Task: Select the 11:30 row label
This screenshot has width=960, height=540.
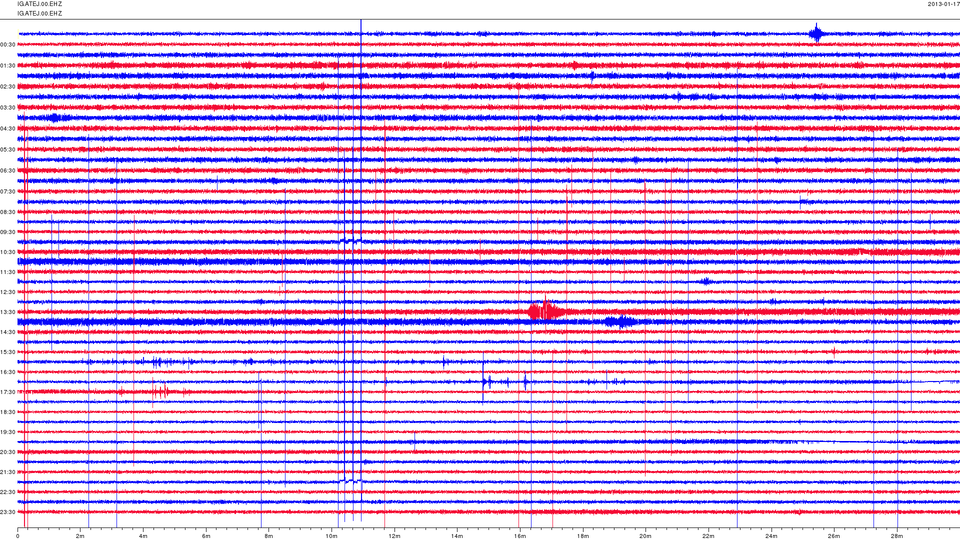Action: coord(7,272)
